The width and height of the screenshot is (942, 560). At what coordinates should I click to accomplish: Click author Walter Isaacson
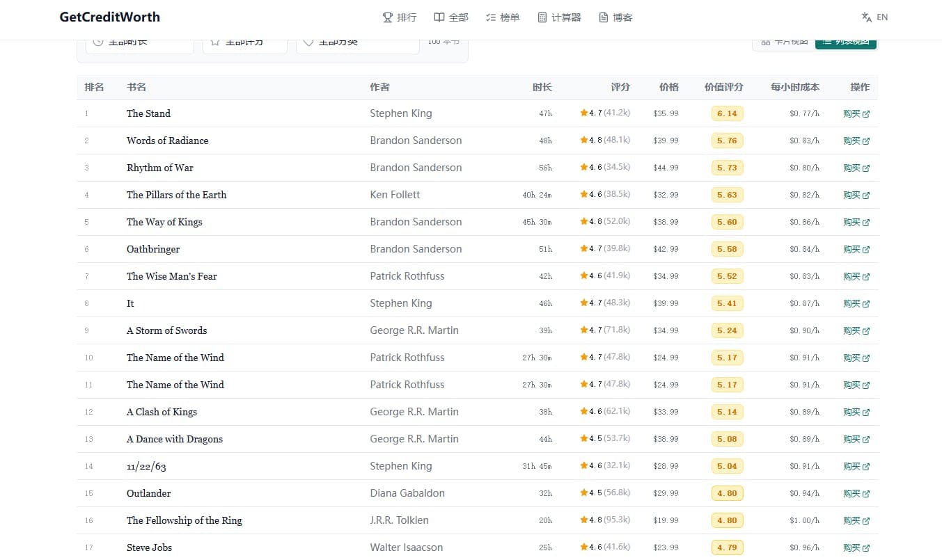pos(407,547)
